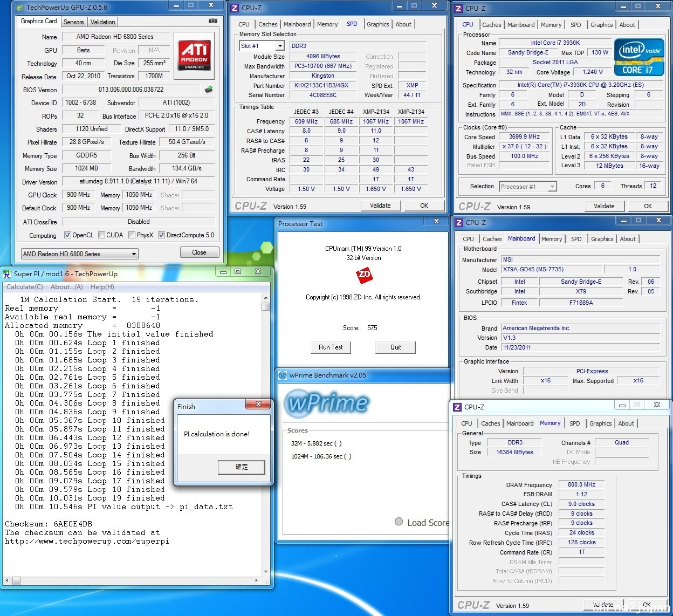Click the GPU-Z title bar icon

click(x=19, y=8)
